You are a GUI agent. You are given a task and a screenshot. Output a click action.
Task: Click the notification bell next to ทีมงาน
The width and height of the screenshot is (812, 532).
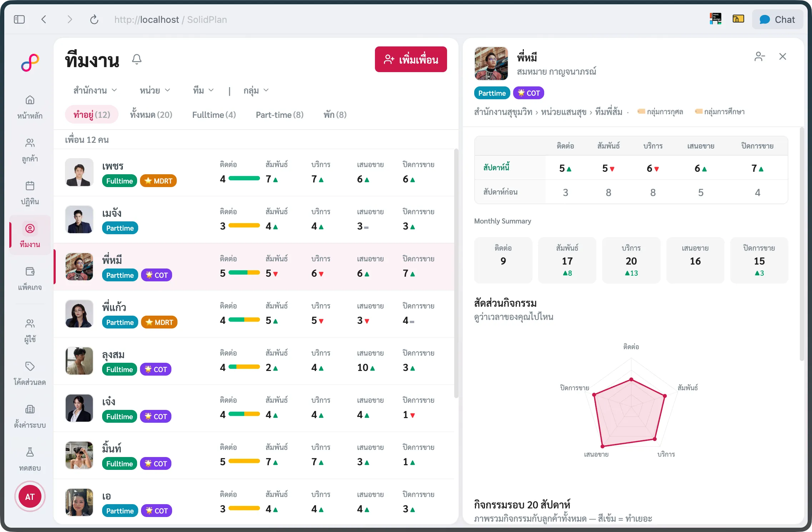click(x=137, y=59)
